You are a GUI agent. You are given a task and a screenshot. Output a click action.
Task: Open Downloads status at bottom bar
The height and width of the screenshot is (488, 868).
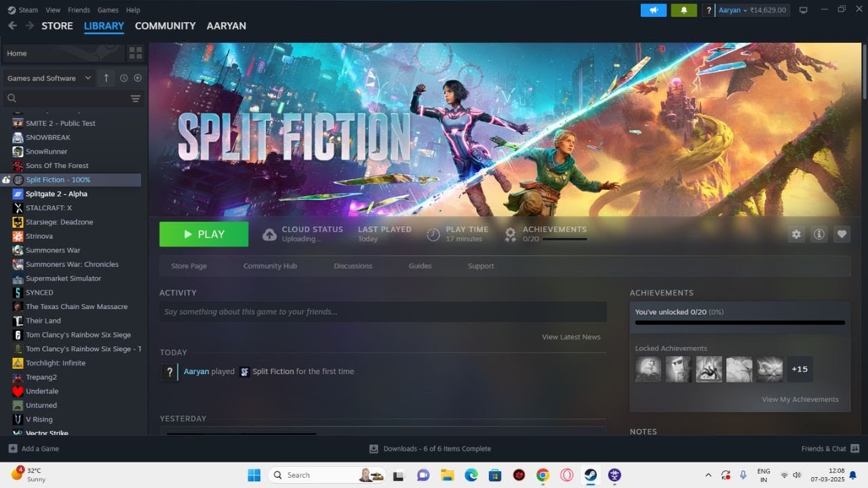(430, 449)
